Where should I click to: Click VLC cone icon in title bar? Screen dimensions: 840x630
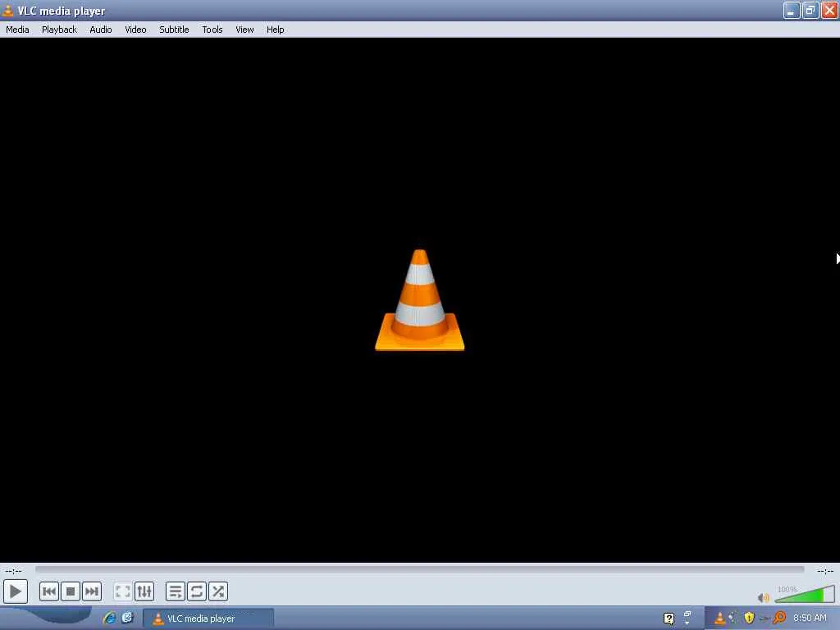(x=7, y=10)
